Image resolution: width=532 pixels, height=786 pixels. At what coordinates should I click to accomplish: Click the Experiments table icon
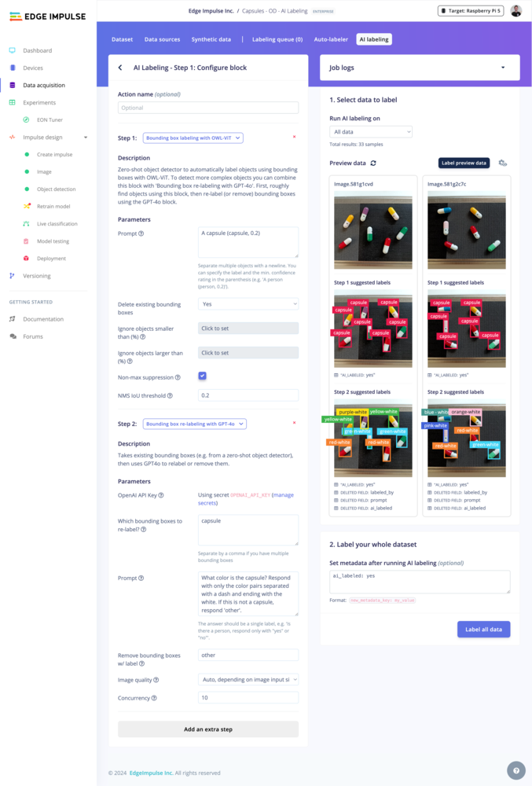[13, 102]
